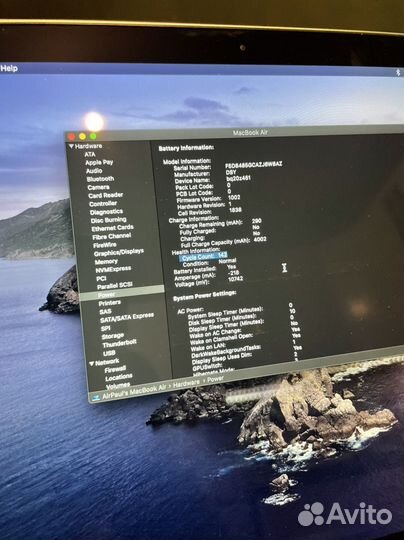Click the Bluetooth icon in menu bar
Viewport: 404px width, 540px height.
coord(398,72)
